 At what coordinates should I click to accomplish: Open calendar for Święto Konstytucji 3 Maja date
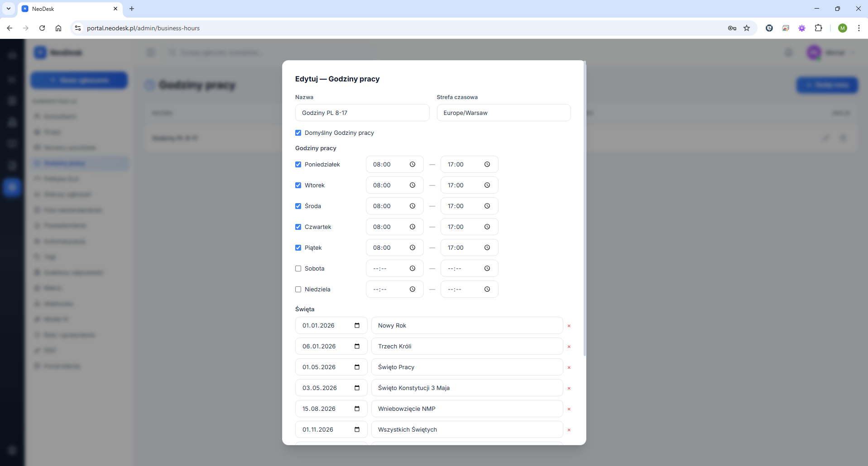click(357, 388)
